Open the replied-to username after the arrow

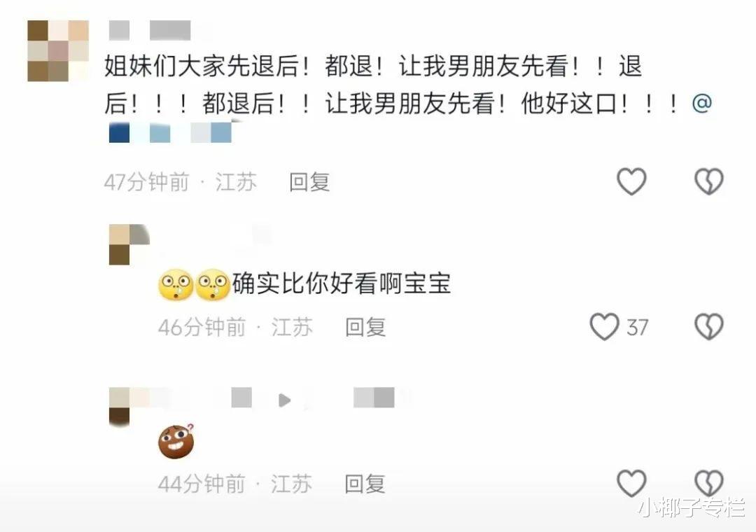click(374, 398)
